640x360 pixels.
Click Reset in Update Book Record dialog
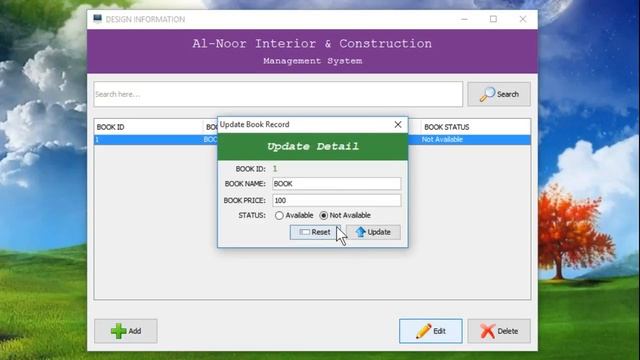coord(315,232)
